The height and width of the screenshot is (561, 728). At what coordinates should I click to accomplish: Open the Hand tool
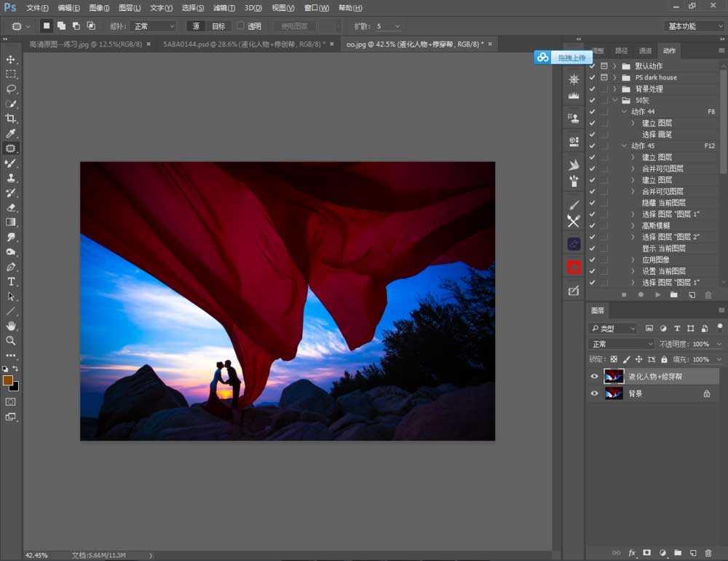pos(10,326)
